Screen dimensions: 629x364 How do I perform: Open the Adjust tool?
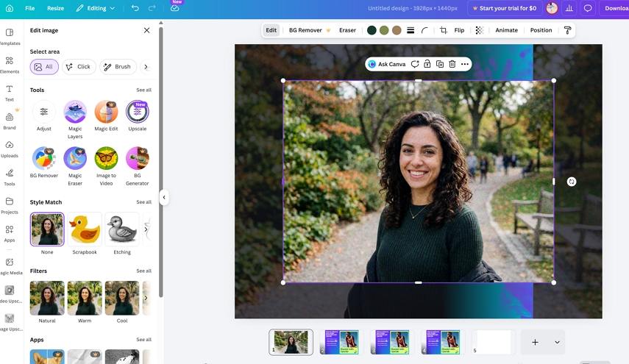click(x=44, y=116)
